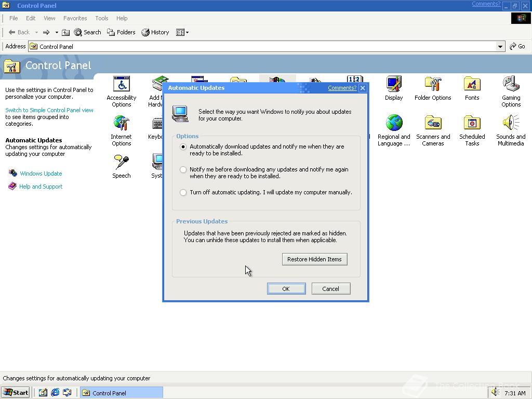Open the Help menu
The width and height of the screenshot is (532, 399).
point(122,18)
